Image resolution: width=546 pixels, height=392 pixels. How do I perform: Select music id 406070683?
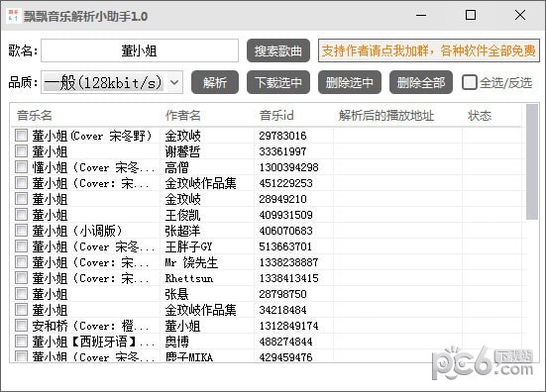click(x=285, y=231)
